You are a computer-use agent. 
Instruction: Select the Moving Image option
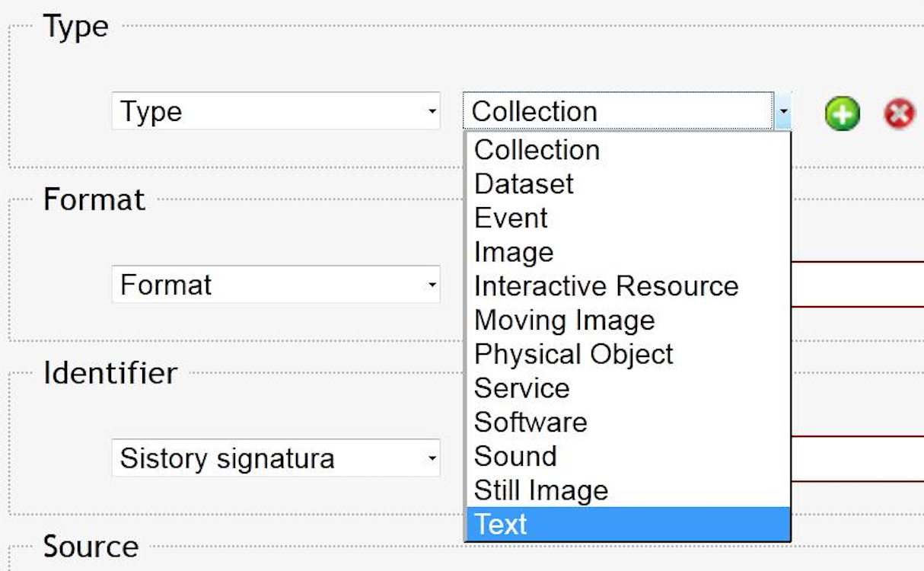(564, 321)
